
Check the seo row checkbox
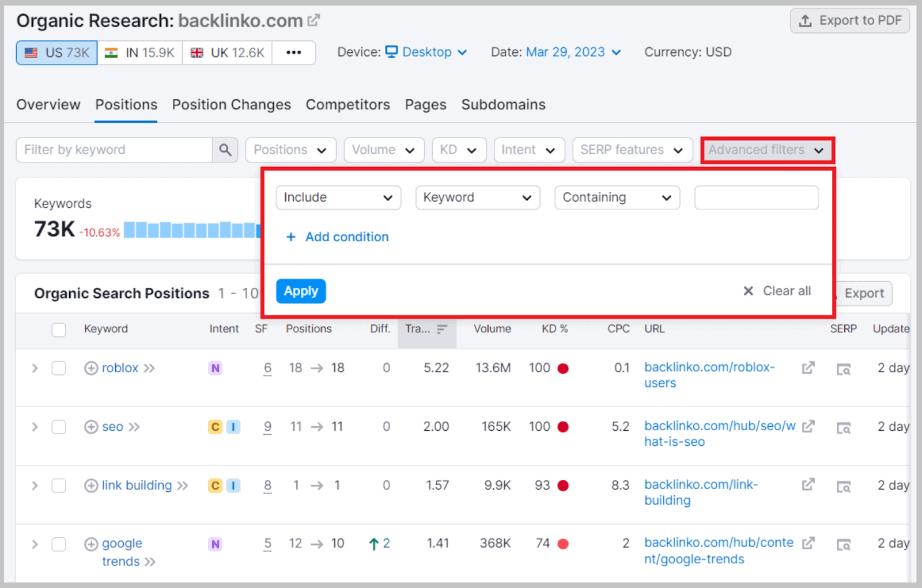coord(59,427)
